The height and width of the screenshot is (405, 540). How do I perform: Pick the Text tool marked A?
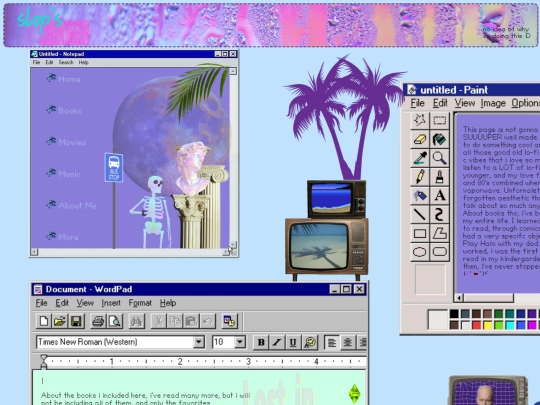(x=439, y=196)
